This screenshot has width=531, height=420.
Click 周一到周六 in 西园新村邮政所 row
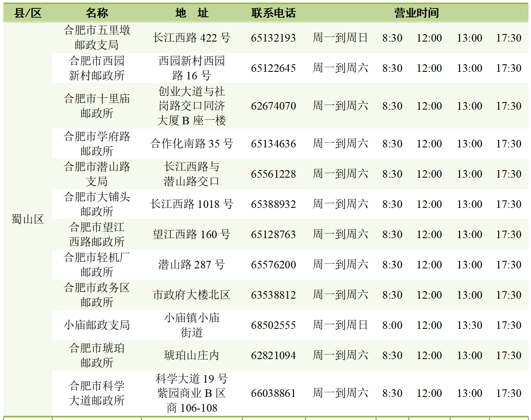(x=340, y=68)
